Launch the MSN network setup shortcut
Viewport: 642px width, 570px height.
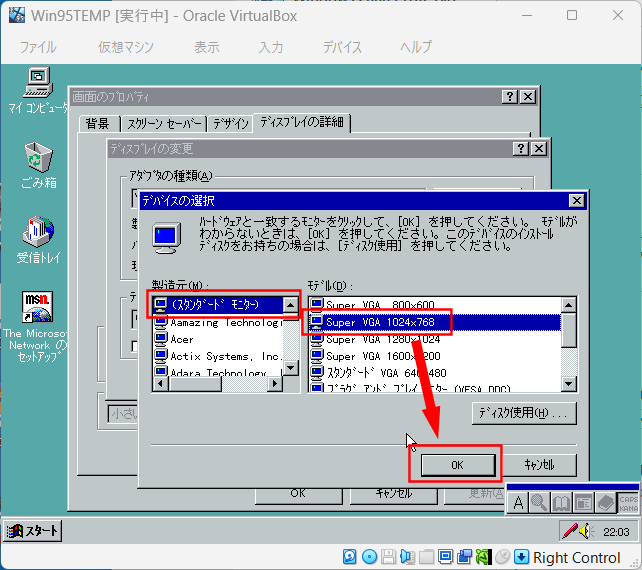38,306
